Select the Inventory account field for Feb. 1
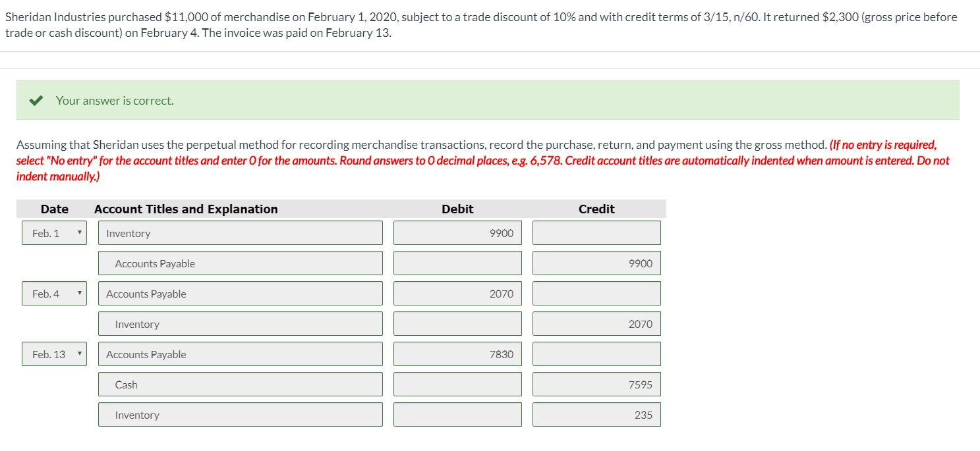The height and width of the screenshot is (451, 980). (240, 232)
